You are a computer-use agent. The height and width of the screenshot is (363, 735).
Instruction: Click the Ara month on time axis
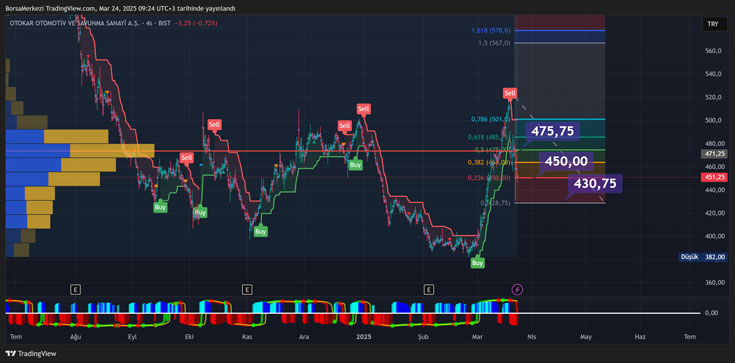[x=304, y=337]
